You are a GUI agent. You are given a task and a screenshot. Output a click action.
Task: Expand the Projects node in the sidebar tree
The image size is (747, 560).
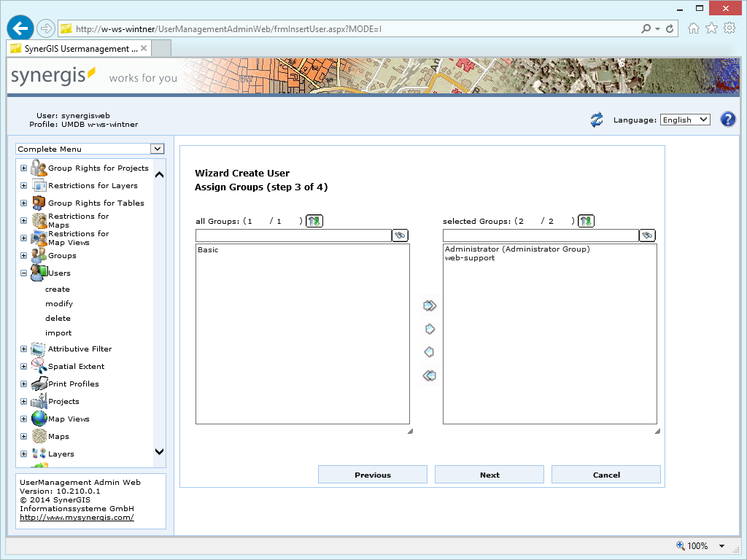[23, 401]
